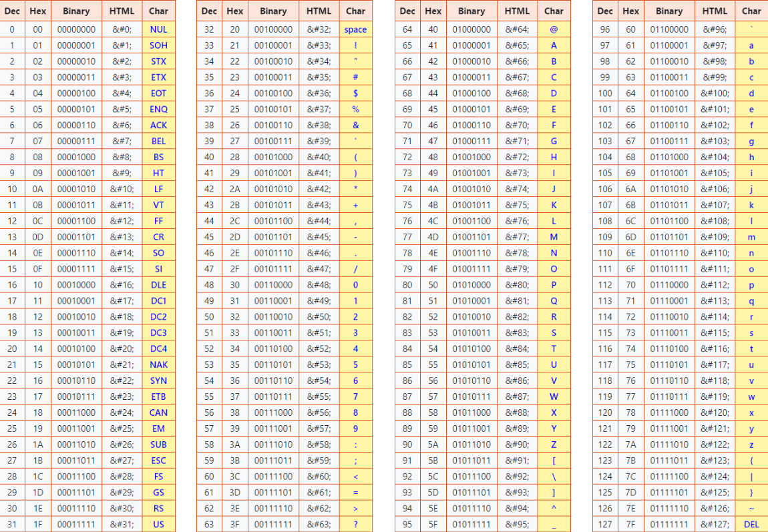Click the SYN character entry
The image size is (768, 532).
click(x=158, y=380)
